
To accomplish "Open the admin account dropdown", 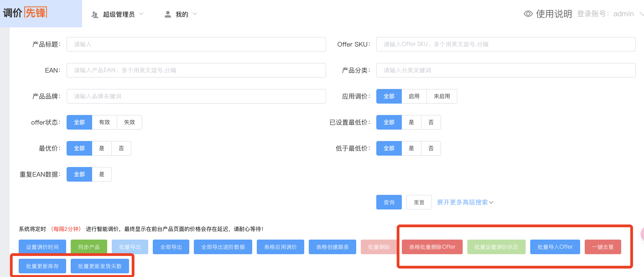I will click(623, 14).
